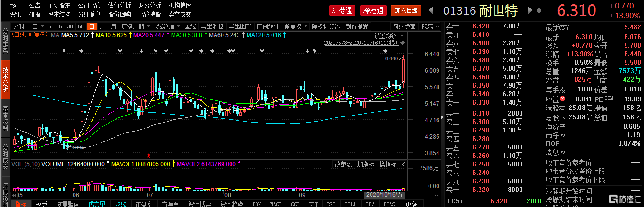Viewport: 644px width, 207px height.
Task: Click the 画线 drawing button
Action: click(190, 26)
